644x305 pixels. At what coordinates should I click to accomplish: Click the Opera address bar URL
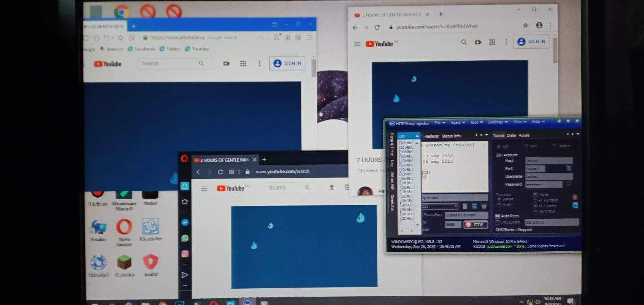coord(282,171)
